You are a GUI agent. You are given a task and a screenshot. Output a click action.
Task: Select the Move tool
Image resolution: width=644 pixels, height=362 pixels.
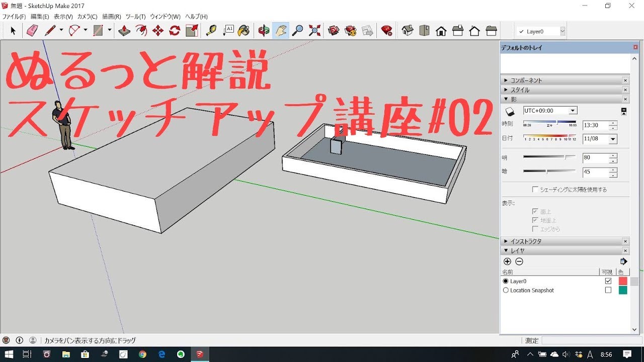click(x=158, y=31)
